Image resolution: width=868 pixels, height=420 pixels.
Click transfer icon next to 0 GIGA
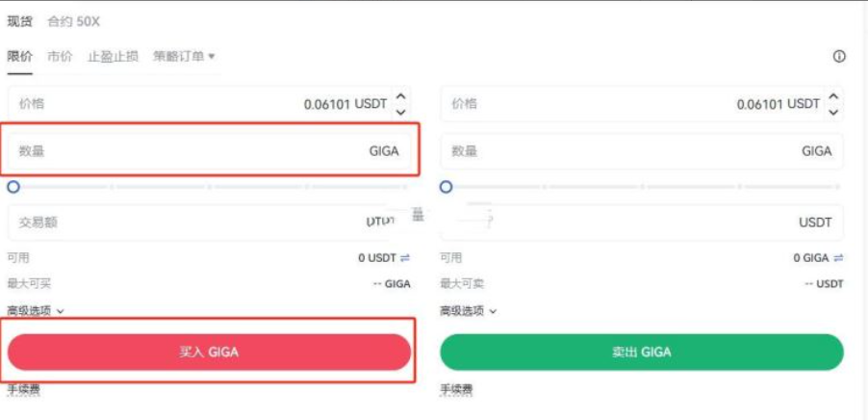[839, 258]
